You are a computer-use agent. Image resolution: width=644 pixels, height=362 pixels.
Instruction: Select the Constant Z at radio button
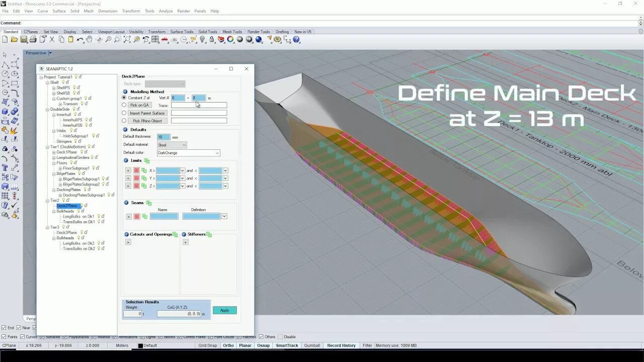click(124, 98)
